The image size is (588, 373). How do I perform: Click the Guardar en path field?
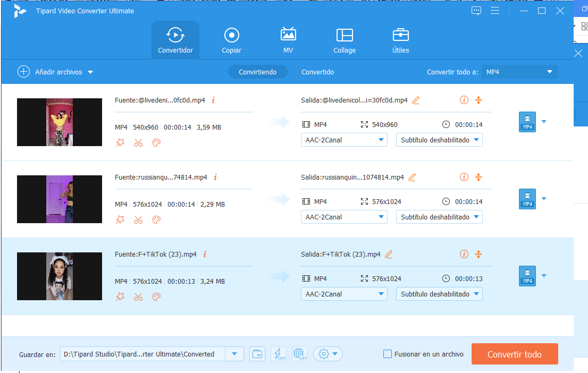pyautogui.click(x=142, y=354)
